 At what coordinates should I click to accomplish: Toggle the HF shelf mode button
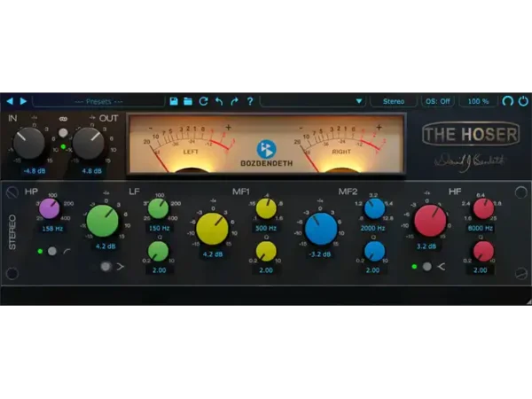tap(427, 267)
